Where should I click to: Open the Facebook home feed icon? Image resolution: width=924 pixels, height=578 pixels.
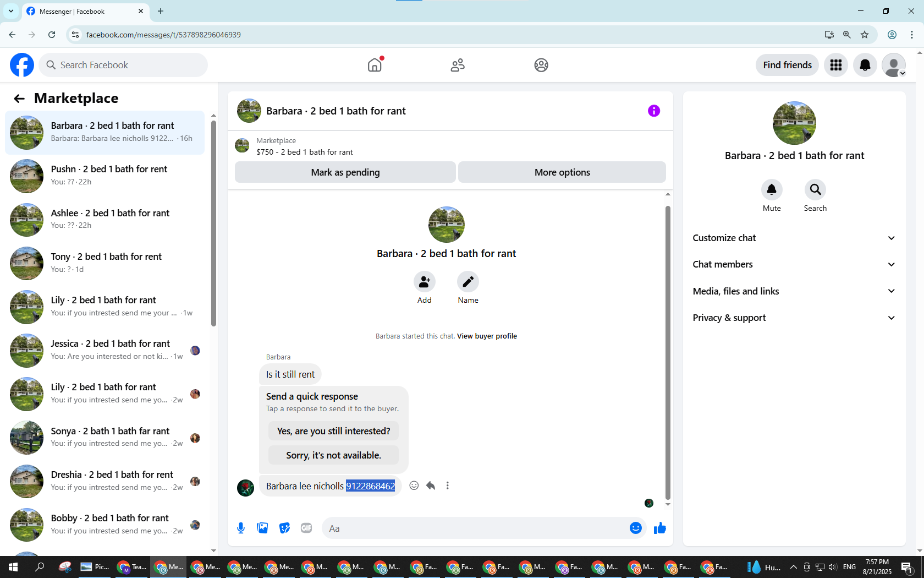point(375,65)
